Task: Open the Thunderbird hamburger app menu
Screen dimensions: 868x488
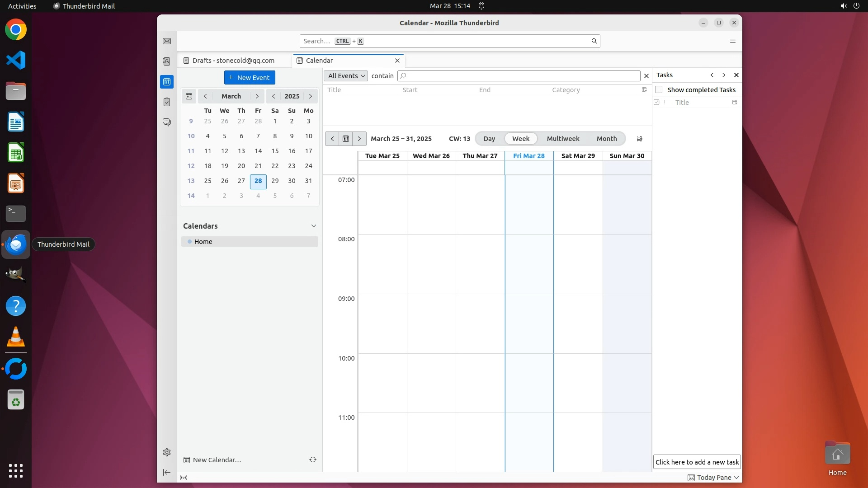Action: (733, 41)
